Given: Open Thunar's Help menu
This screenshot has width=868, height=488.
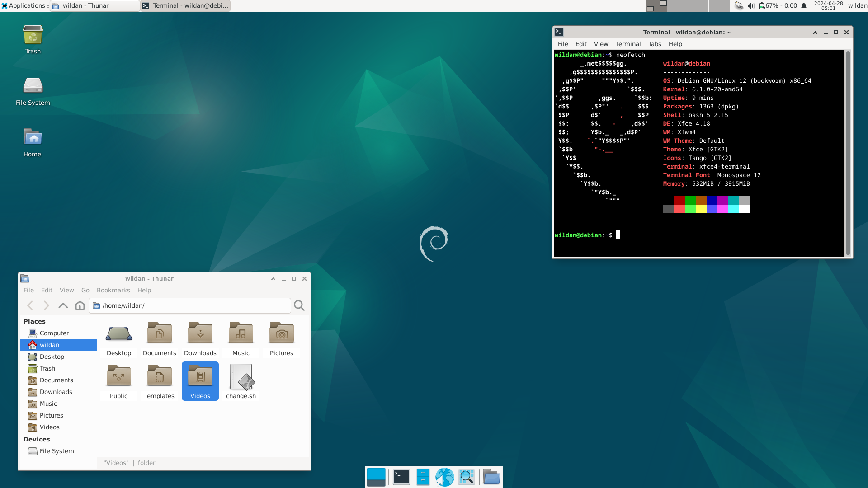Looking at the screenshot, I should click(144, 290).
